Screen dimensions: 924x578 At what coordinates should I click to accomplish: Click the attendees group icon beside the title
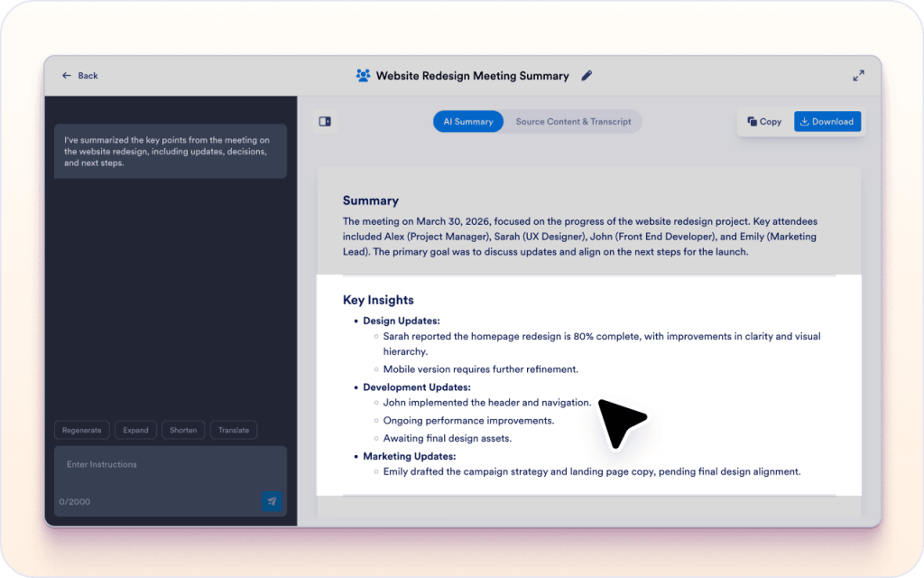coord(364,76)
